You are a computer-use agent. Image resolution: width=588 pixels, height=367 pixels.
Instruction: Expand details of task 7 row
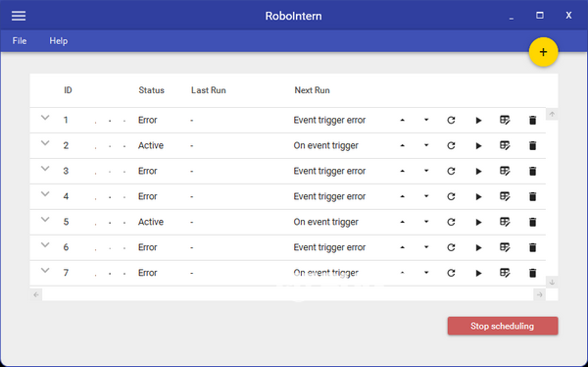coord(45,271)
